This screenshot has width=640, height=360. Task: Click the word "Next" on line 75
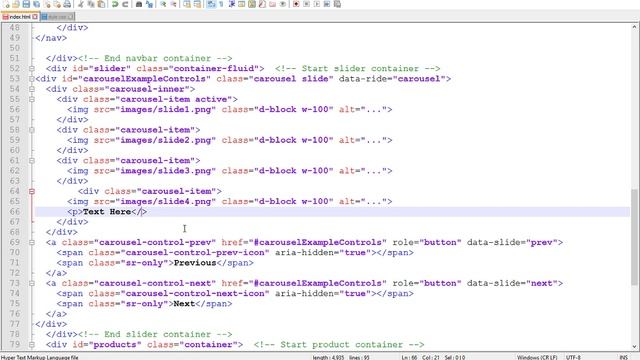pyautogui.click(x=184, y=304)
